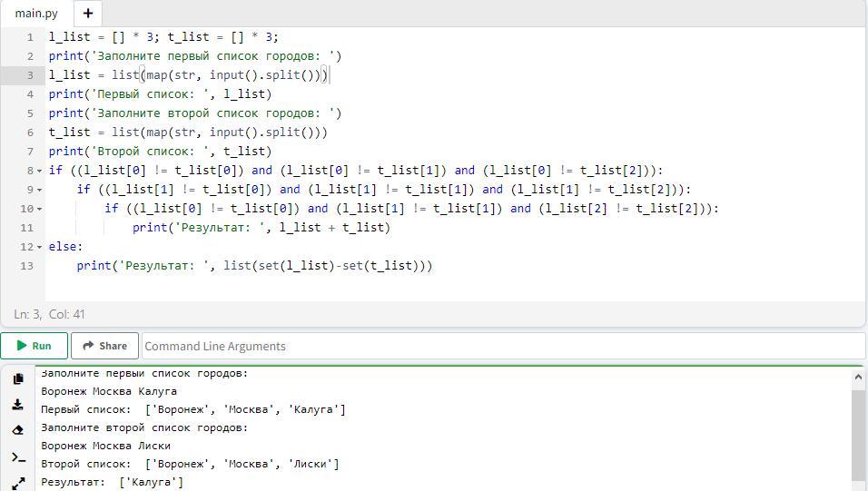Viewport: 868px width, 491px height.
Task: Download the console output
Action: pos(18,405)
